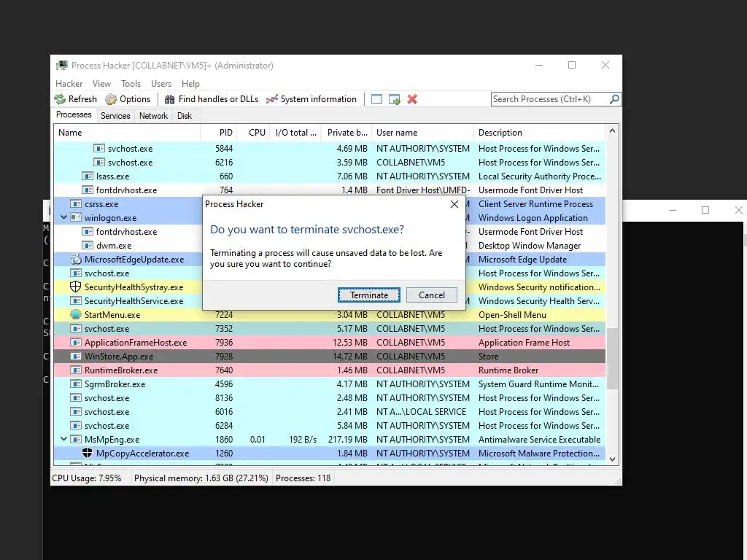
Task: Switch to the Services tab
Action: tap(115, 116)
